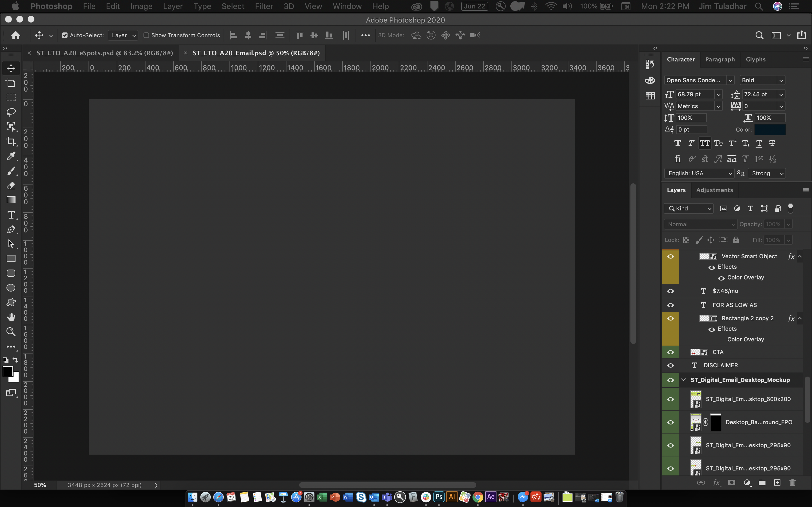Toggle visibility of CTA layer
Image resolution: width=812 pixels, height=507 pixels.
point(670,352)
